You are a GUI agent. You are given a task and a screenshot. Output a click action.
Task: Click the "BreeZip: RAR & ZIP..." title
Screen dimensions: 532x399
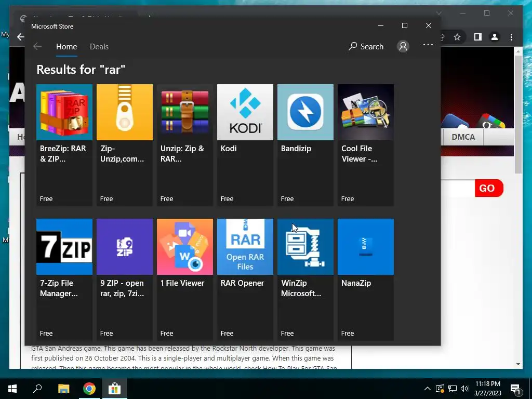click(63, 154)
